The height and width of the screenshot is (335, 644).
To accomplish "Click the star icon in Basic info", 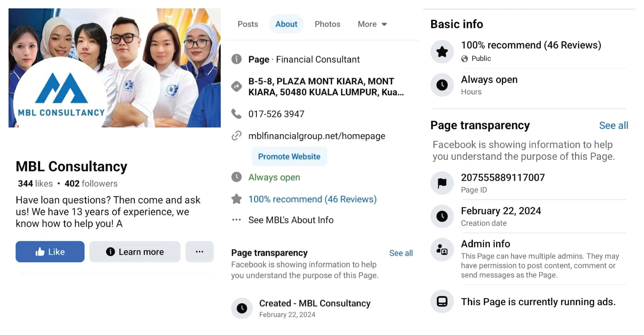I will [442, 51].
